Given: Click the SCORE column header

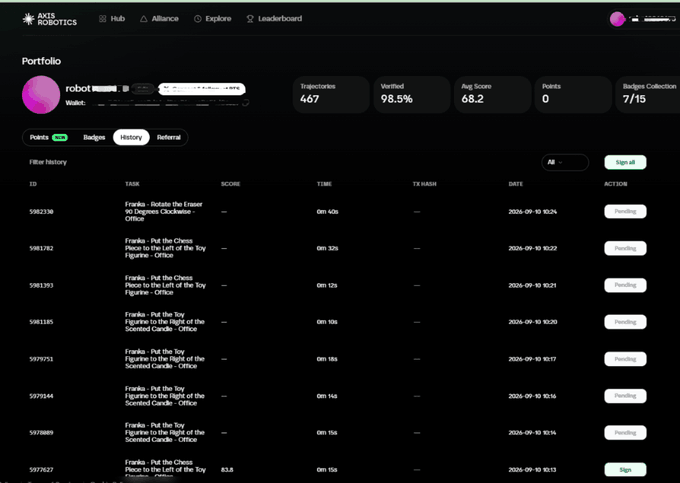Looking at the screenshot, I should [x=230, y=184].
